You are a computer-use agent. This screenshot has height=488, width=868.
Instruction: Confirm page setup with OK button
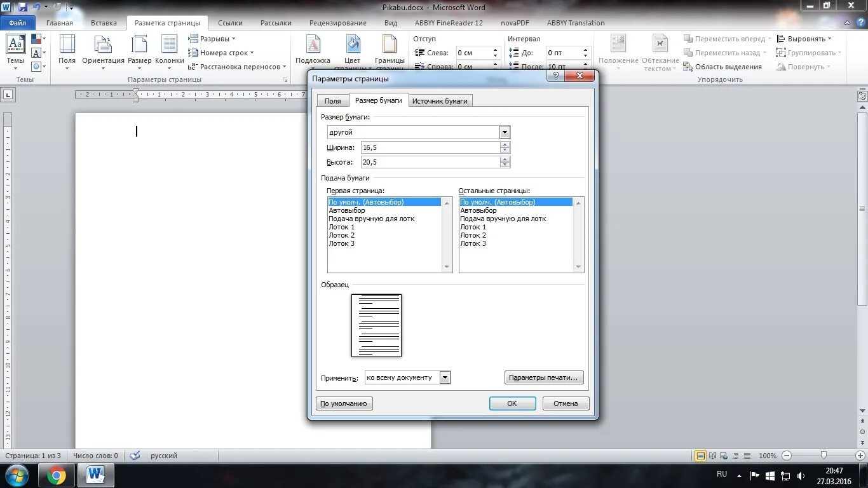512,403
